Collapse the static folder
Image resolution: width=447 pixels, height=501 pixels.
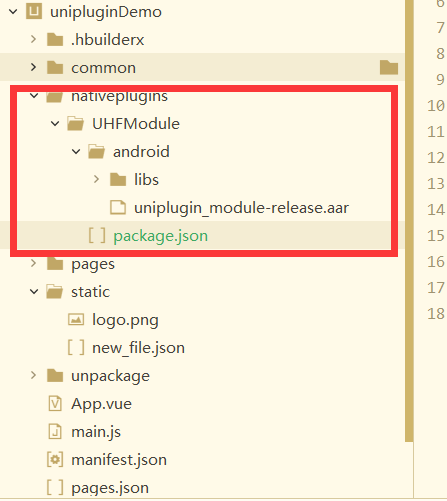coord(34,292)
